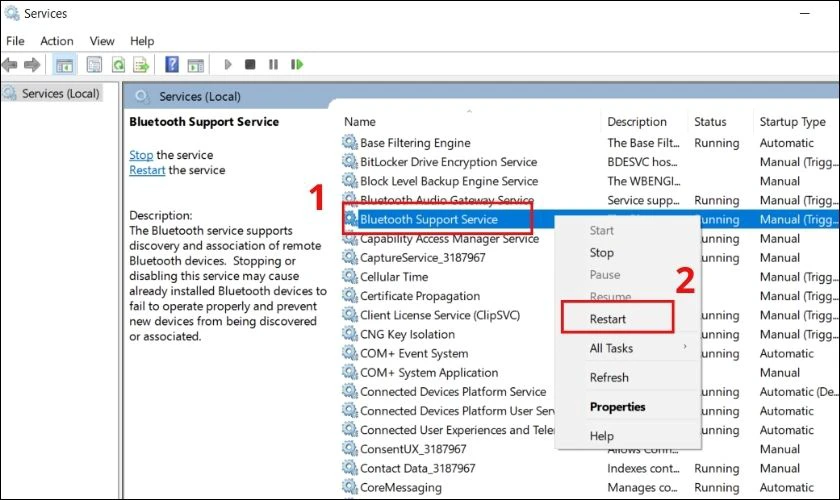This screenshot has height=500, width=840.
Task: Click the Export List toolbar icon
Action: click(x=141, y=65)
